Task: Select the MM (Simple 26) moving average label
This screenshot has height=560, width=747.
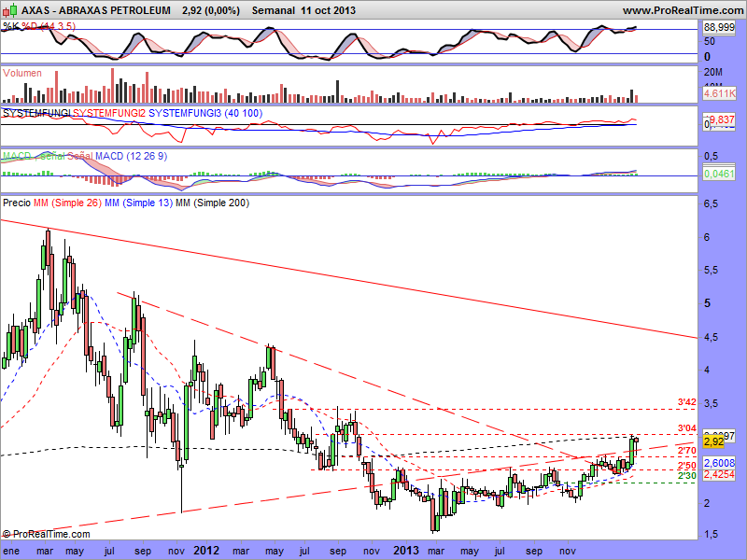Action: pyautogui.click(x=67, y=203)
